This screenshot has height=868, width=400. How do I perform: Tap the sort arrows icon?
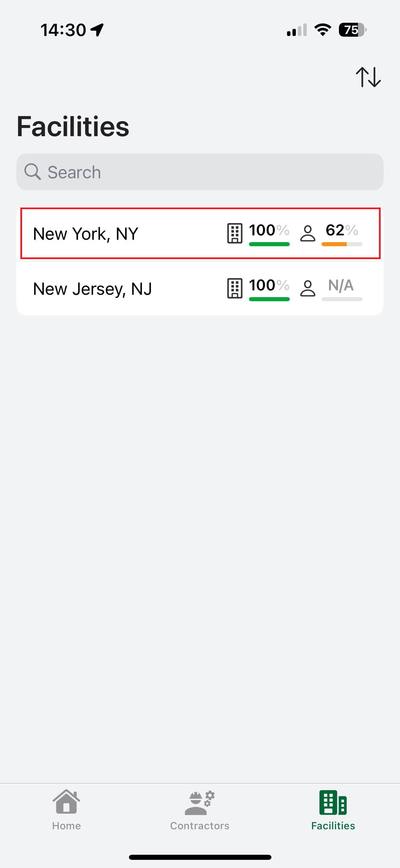(x=368, y=77)
